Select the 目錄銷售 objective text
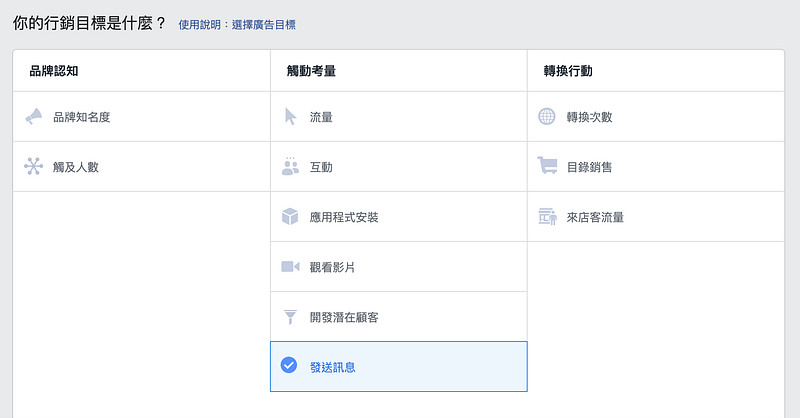 [589, 167]
